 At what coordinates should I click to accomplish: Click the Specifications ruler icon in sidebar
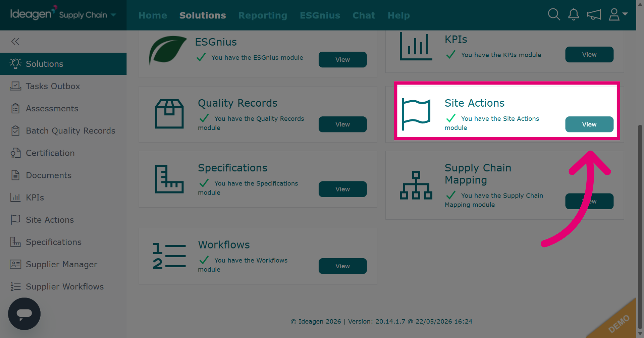pyautogui.click(x=15, y=242)
